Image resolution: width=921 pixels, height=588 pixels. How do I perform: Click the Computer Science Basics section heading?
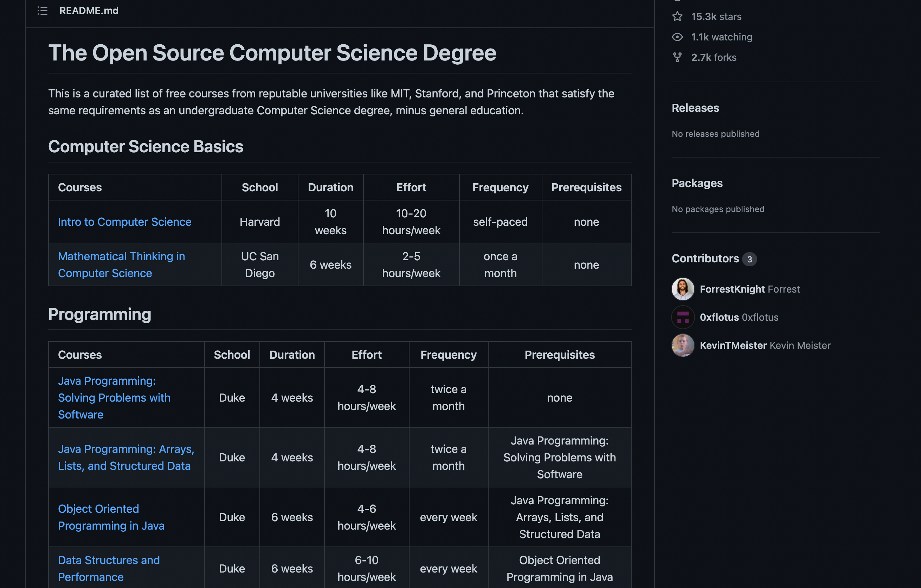tap(146, 146)
